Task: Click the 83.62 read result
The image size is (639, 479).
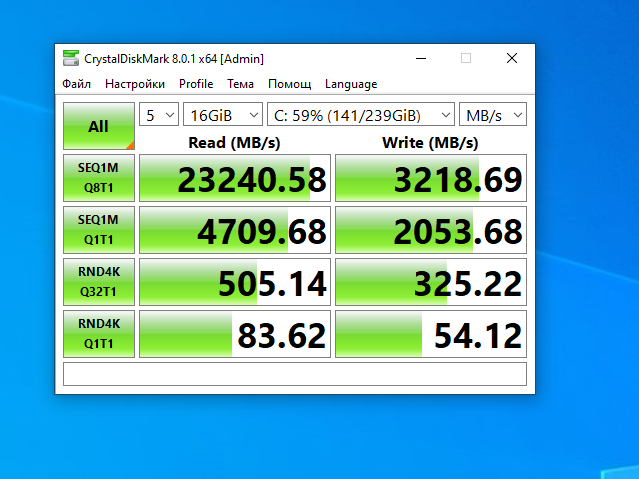Action: click(235, 334)
